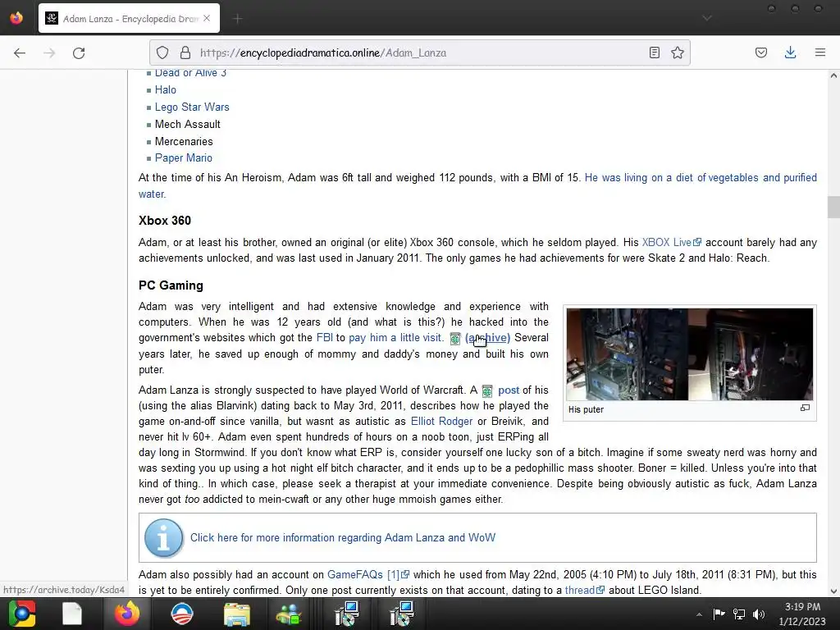
Task: Open the two-people messenger icon in taskbar
Action: (289, 614)
